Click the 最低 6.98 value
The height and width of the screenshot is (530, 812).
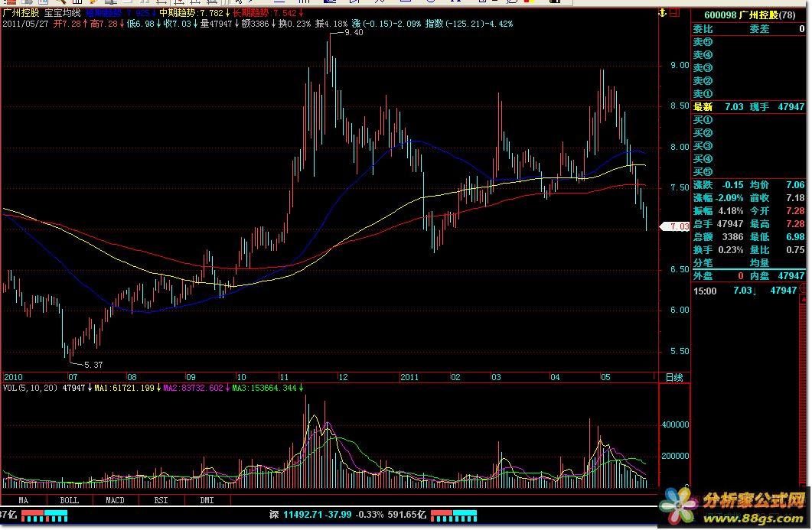point(795,236)
